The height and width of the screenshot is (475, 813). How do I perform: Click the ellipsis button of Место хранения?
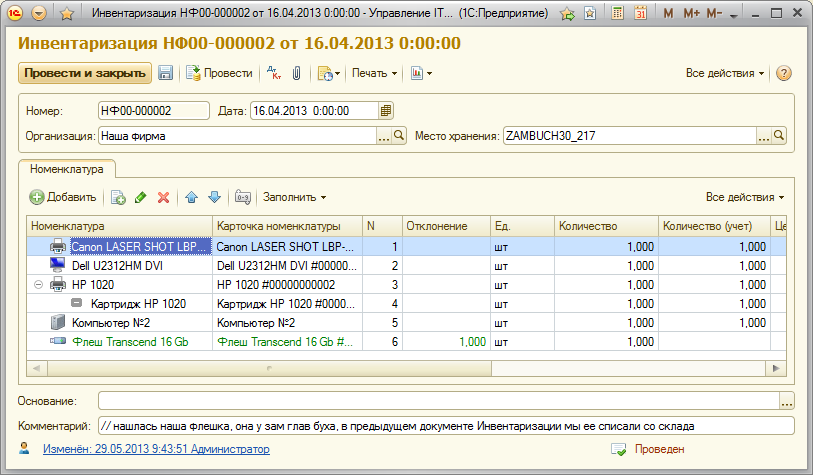click(764, 136)
